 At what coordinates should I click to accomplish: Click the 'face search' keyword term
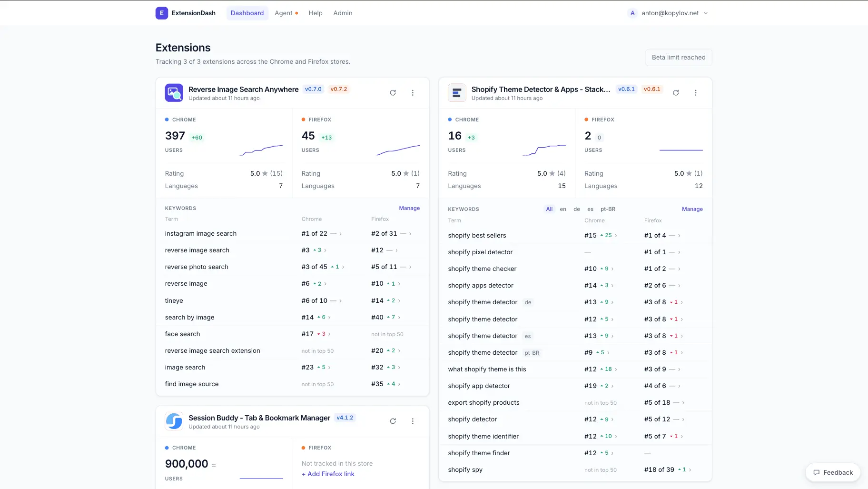pos(182,334)
